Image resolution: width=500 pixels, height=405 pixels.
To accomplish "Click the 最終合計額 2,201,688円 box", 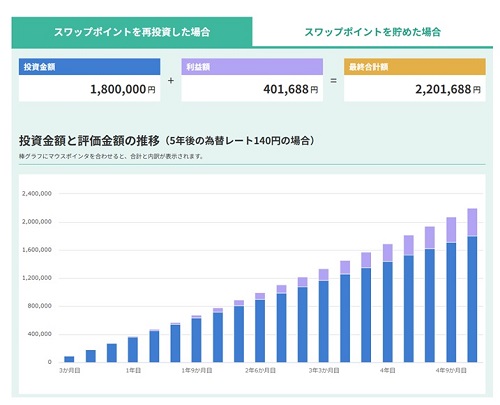I will [415, 80].
